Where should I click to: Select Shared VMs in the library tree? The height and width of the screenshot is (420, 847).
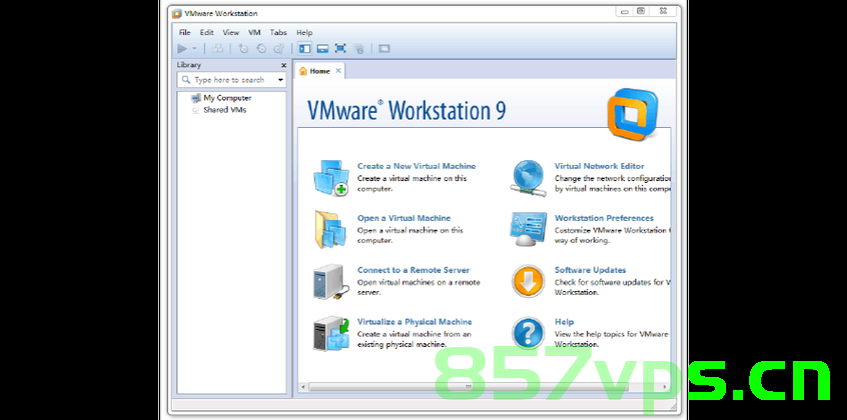pyautogui.click(x=225, y=110)
